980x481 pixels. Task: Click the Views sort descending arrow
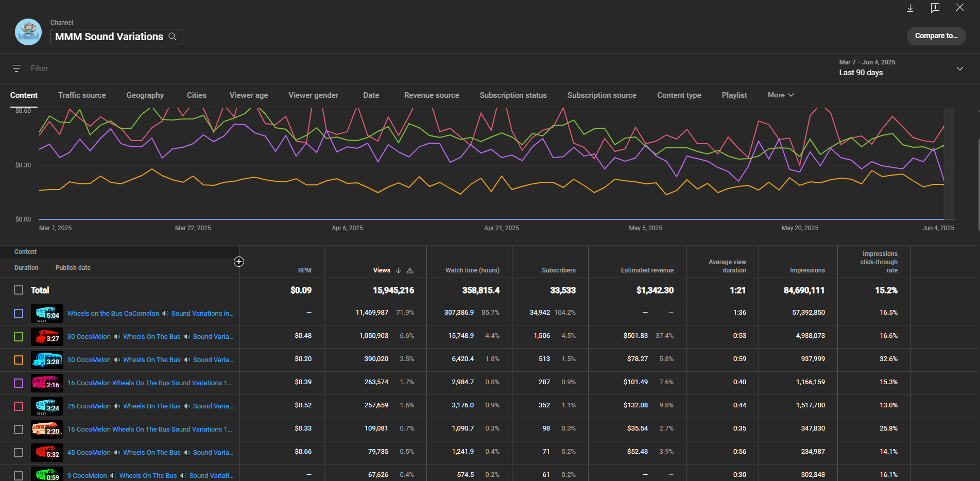coord(398,270)
